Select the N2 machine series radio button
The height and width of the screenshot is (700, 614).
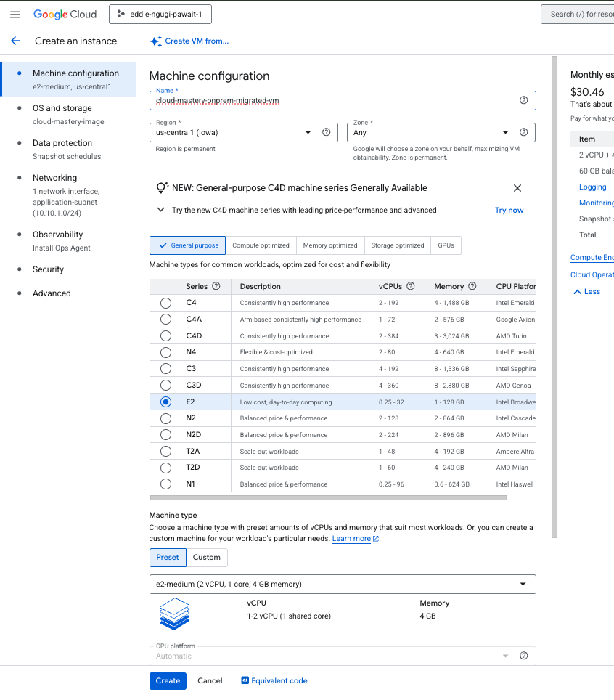point(166,418)
